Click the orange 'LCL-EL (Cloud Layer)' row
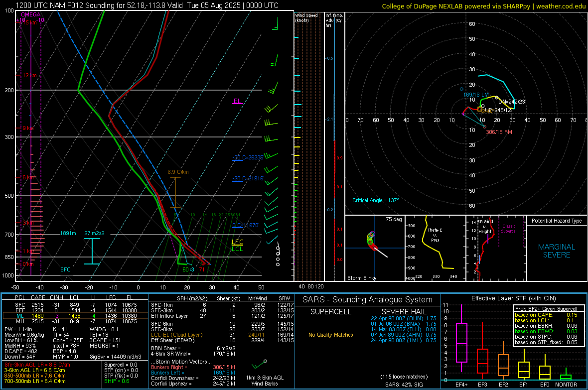 222,335
